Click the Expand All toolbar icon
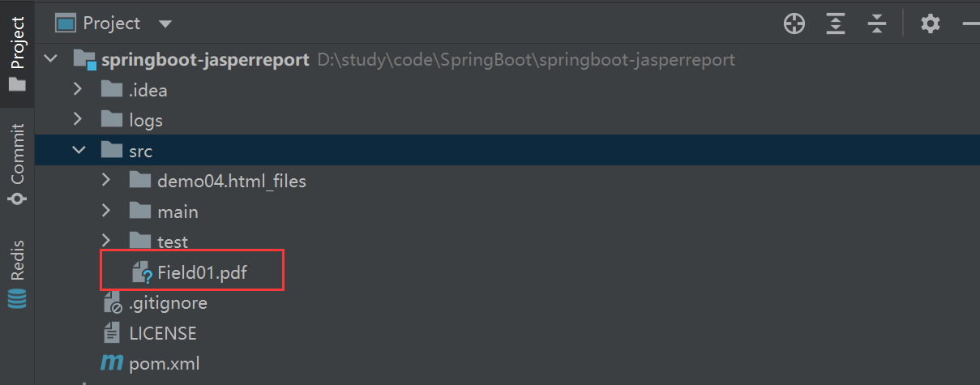This screenshot has height=385, width=980. pyautogui.click(x=836, y=24)
